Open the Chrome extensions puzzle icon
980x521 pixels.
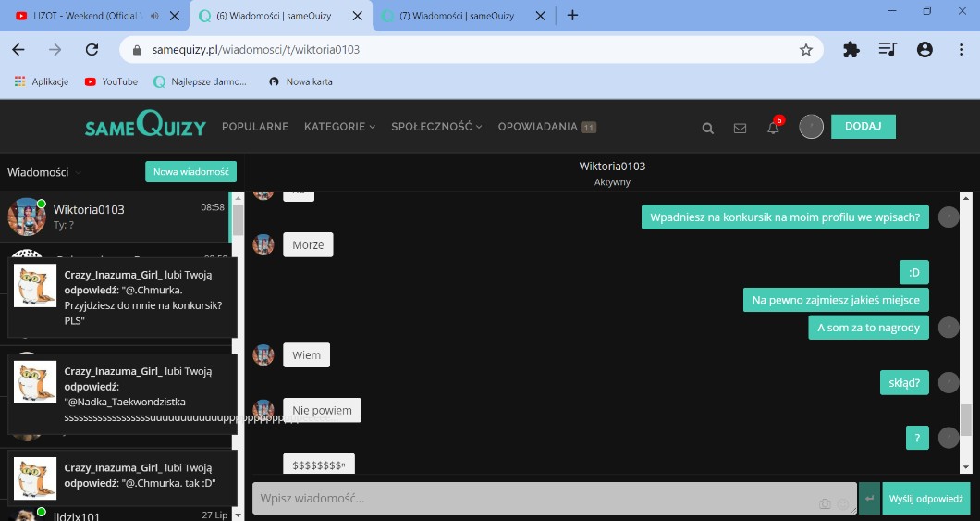tap(851, 50)
